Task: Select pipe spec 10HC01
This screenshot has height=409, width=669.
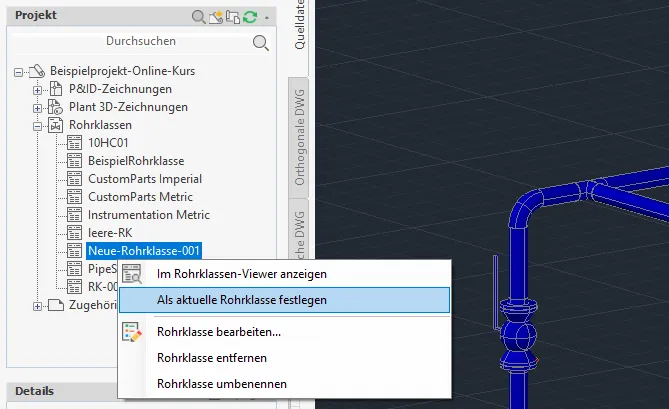Action: tap(108, 143)
